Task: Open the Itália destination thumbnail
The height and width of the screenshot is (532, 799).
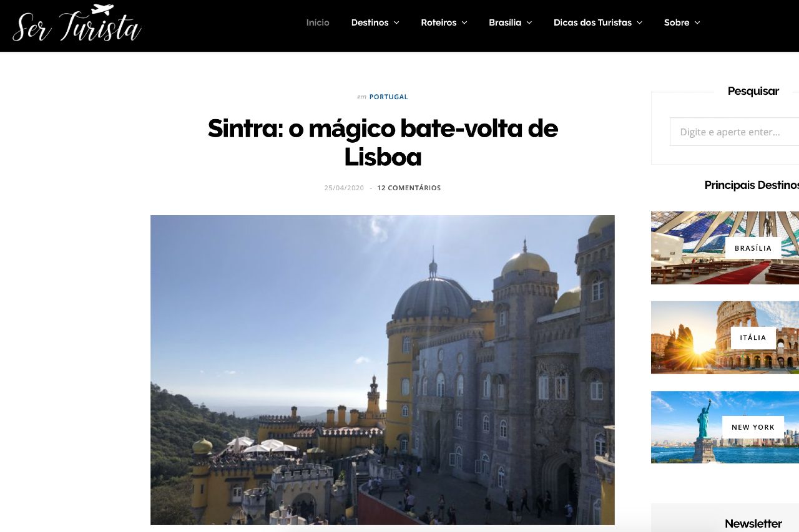Action: point(725,337)
